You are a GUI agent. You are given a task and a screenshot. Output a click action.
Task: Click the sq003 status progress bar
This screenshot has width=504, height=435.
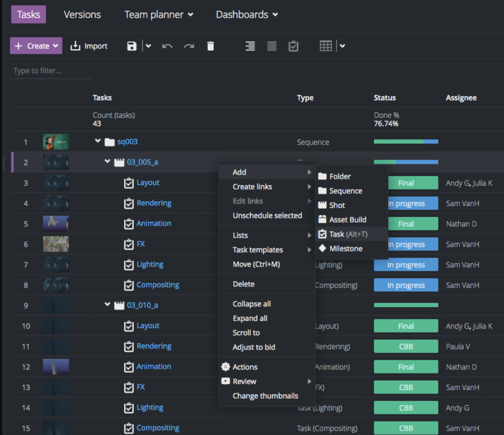(406, 142)
